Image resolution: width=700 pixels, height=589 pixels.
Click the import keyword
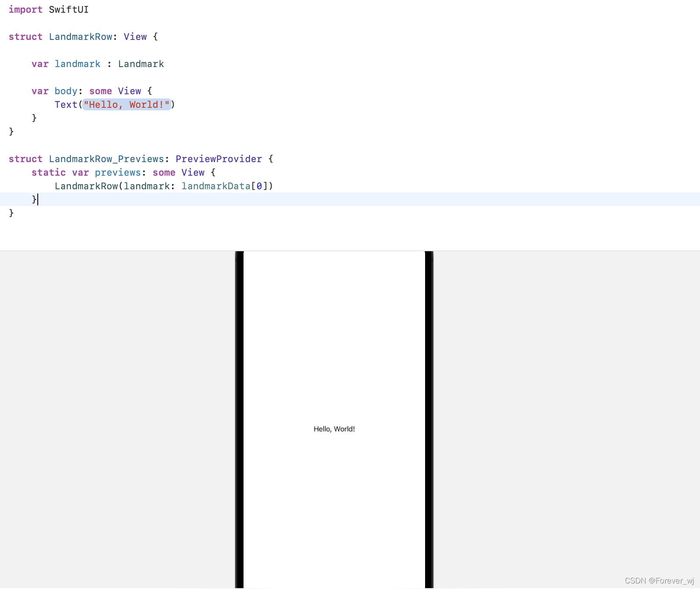tap(25, 10)
